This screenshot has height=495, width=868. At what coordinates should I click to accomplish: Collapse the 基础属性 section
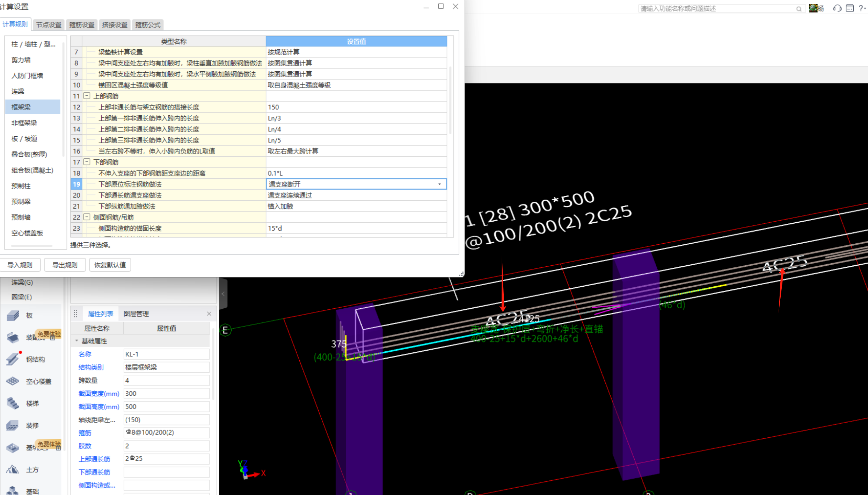click(77, 341)
